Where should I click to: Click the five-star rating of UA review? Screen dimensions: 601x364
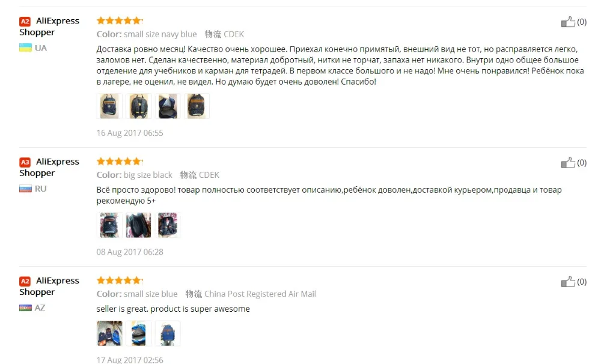(x=120, y=20)
